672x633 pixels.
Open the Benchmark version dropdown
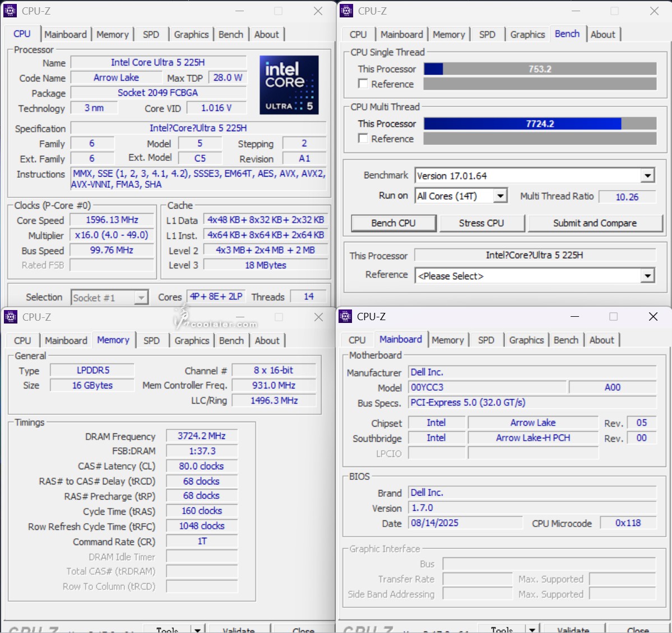tap(647, 176)
